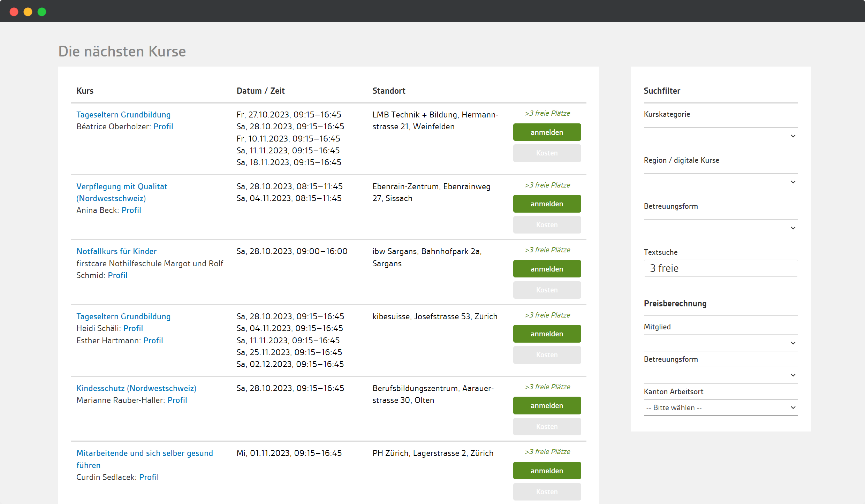Screen dimensions: 865x504
Task: Click the address 'kibesuisse, Josefstrasse 53, Zürich'
Action: click(435, 316)
